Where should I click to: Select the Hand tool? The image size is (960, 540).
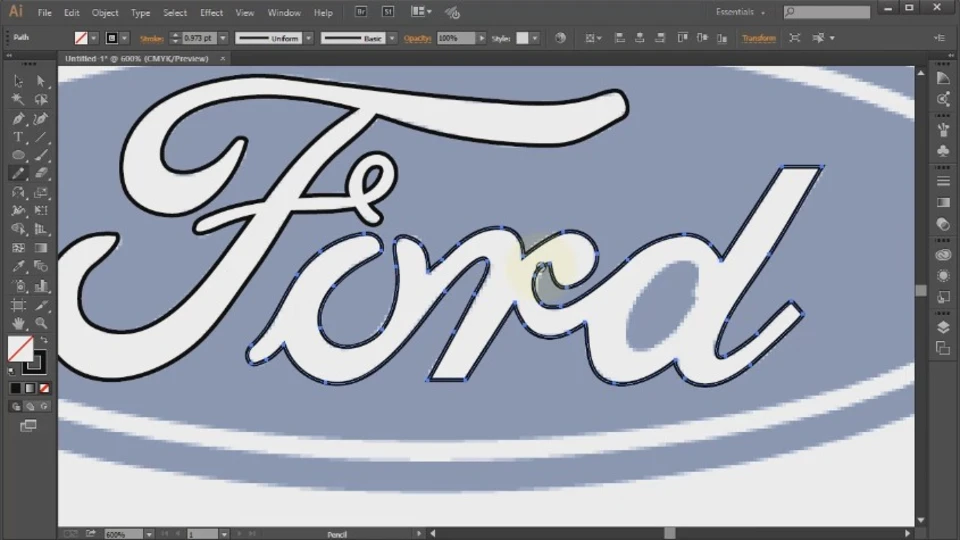[x=18, y=323]
